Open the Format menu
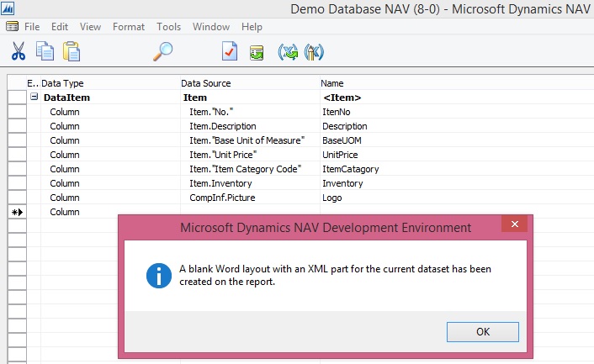The image size is (594, 364). tap(129, 27)
